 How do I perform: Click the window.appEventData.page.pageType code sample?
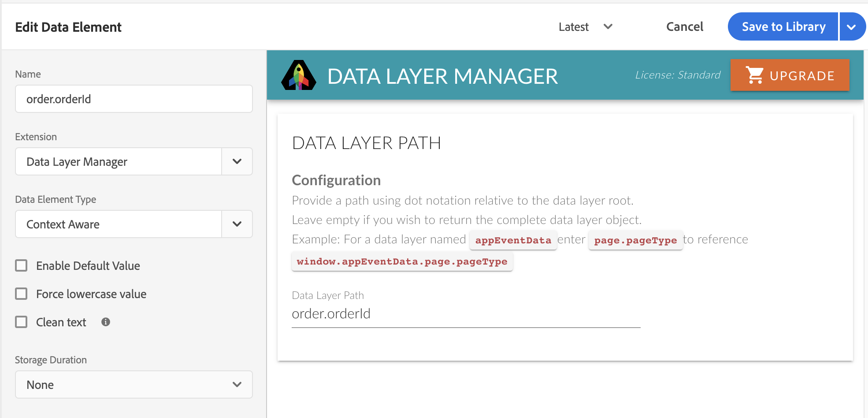click(x=402, y=261)
